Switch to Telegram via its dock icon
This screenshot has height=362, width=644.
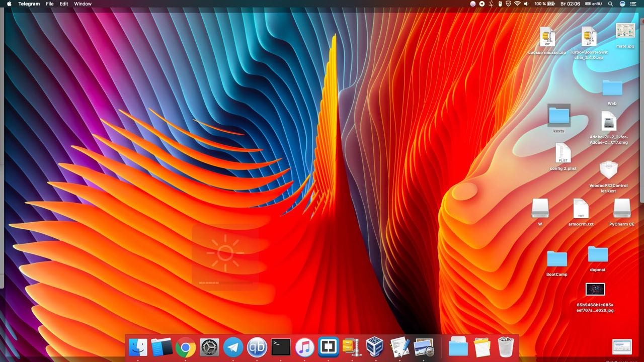tap(233, 347)
